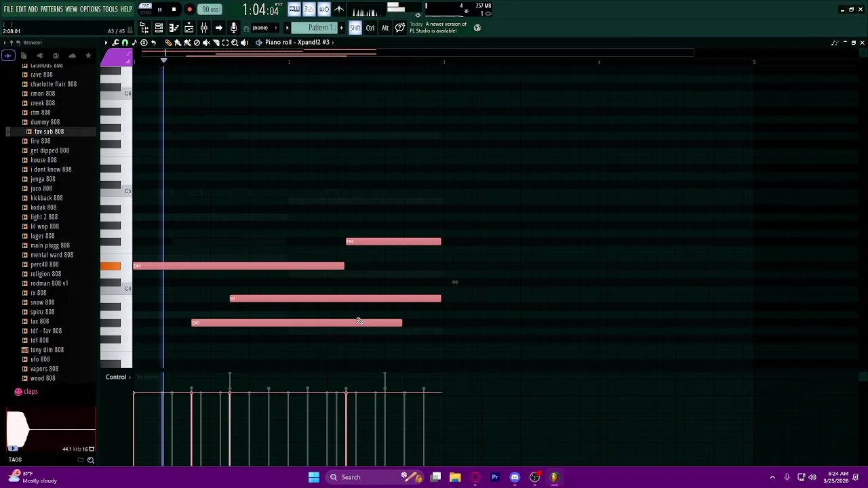Open the Piano roll view icon in main toolbar

tap(174, 28)
